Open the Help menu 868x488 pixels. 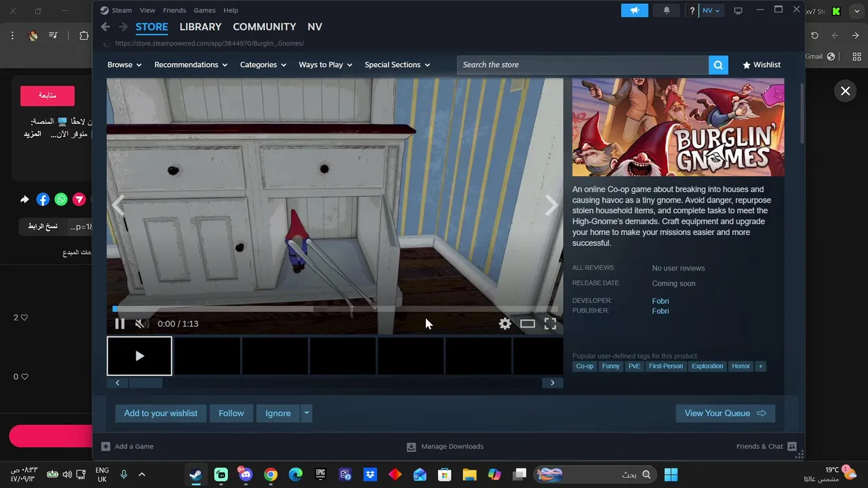pyautogui.click(x=231, y=10)
